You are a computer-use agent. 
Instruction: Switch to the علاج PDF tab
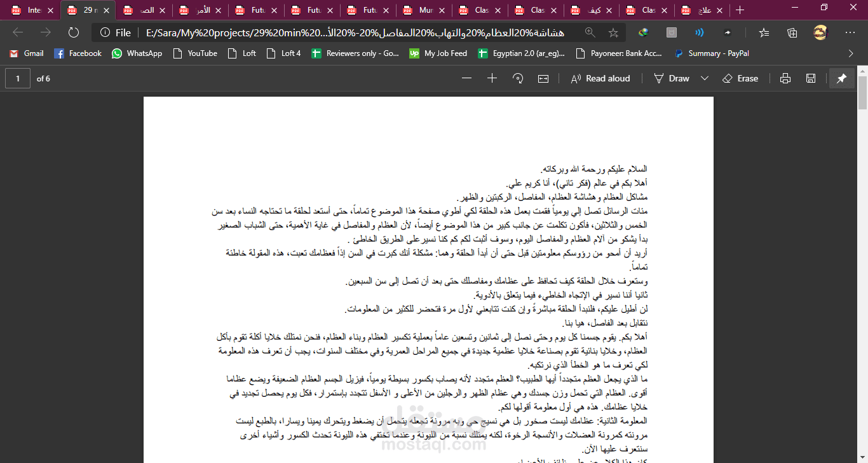click(x=702, y=10)
